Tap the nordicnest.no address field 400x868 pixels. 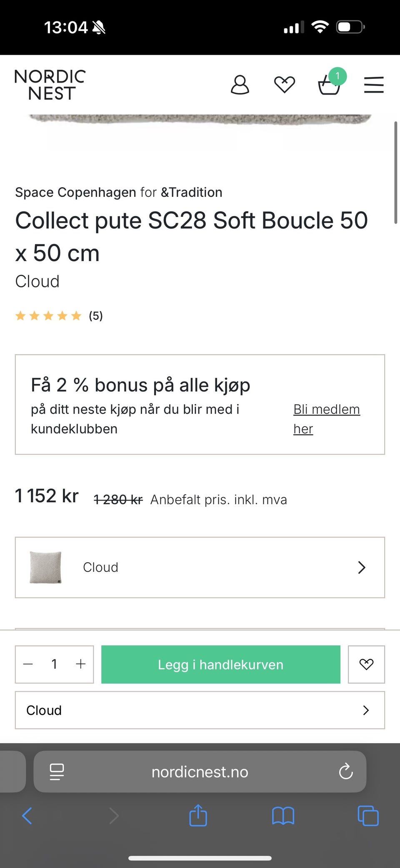point(200,772)
